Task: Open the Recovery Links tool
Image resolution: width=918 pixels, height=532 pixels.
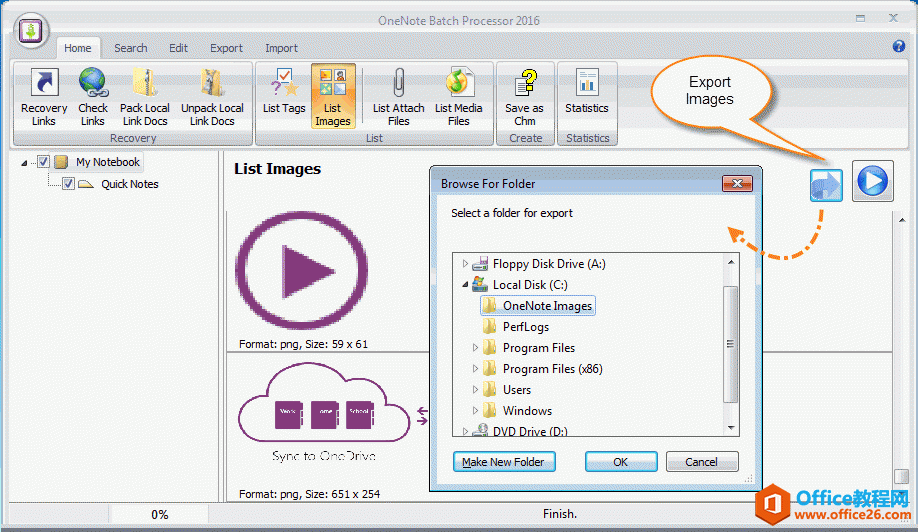Action: [44, 97]
